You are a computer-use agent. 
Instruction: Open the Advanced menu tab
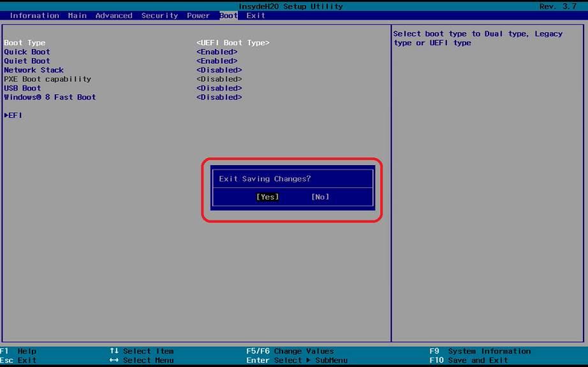tap(114, 15)
